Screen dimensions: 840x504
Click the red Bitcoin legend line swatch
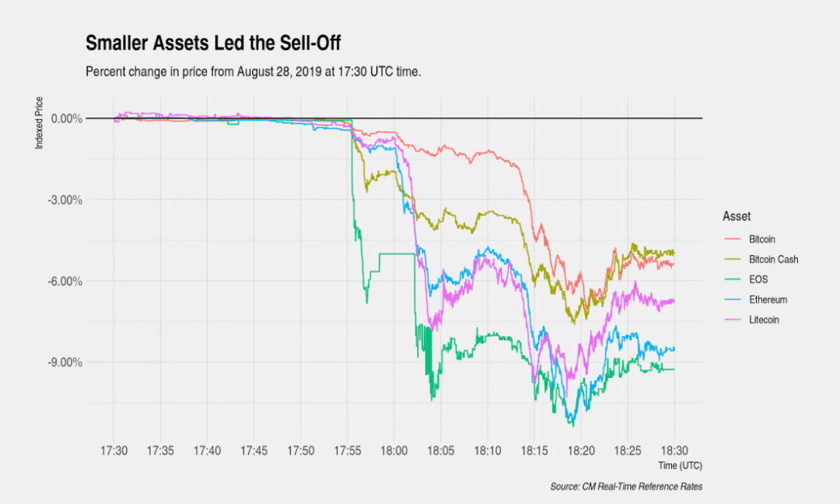point(733,240)
